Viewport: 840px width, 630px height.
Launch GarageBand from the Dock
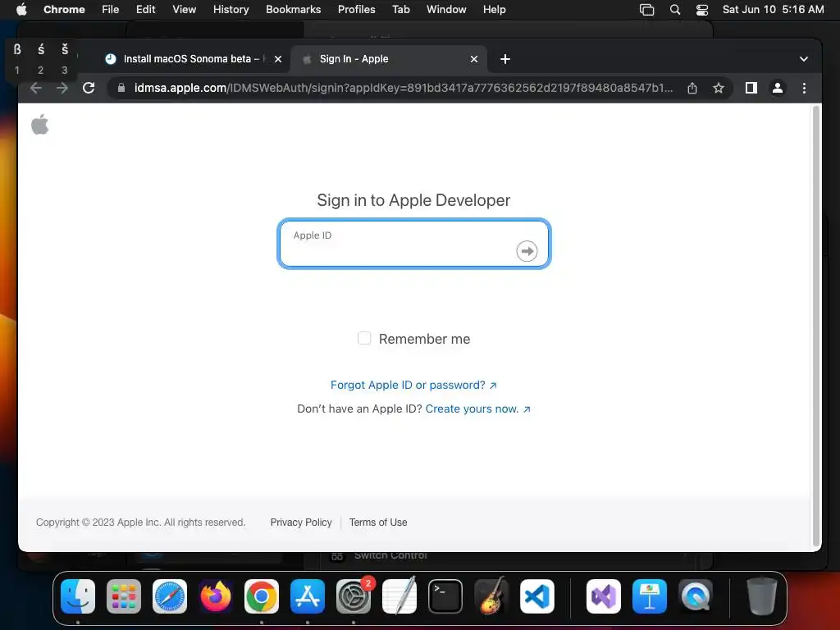(491, 596)
